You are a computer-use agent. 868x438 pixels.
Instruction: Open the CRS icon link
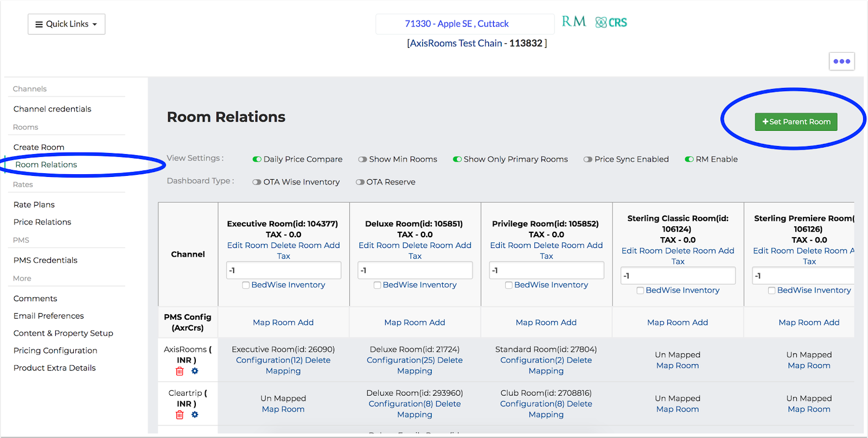click(x=611, y=22)
